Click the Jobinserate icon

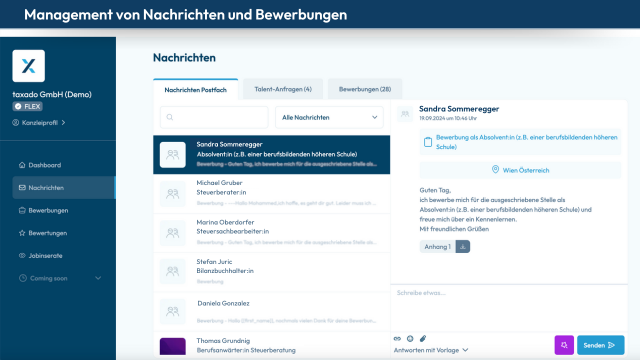click(22, 256)
